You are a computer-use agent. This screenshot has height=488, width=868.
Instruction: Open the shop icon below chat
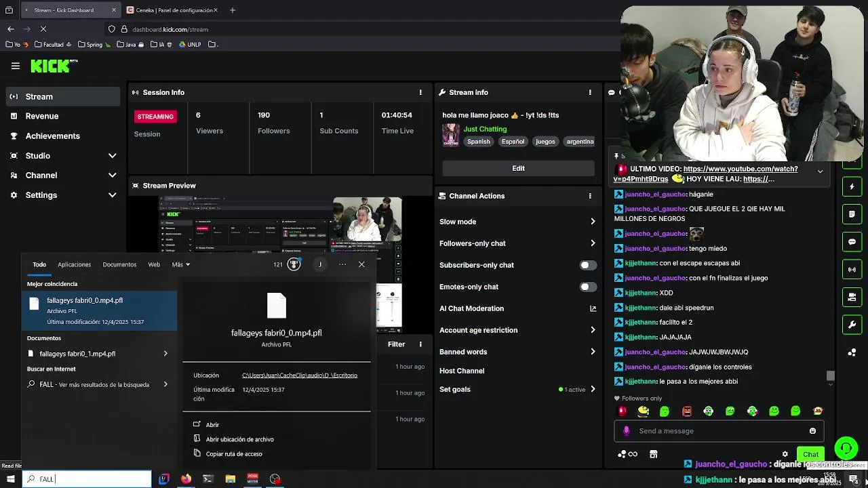653,454
